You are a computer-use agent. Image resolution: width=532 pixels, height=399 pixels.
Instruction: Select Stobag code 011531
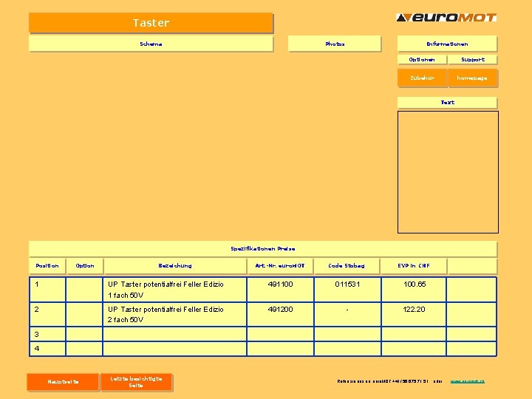pyautogui.click(x=347, y=290)
